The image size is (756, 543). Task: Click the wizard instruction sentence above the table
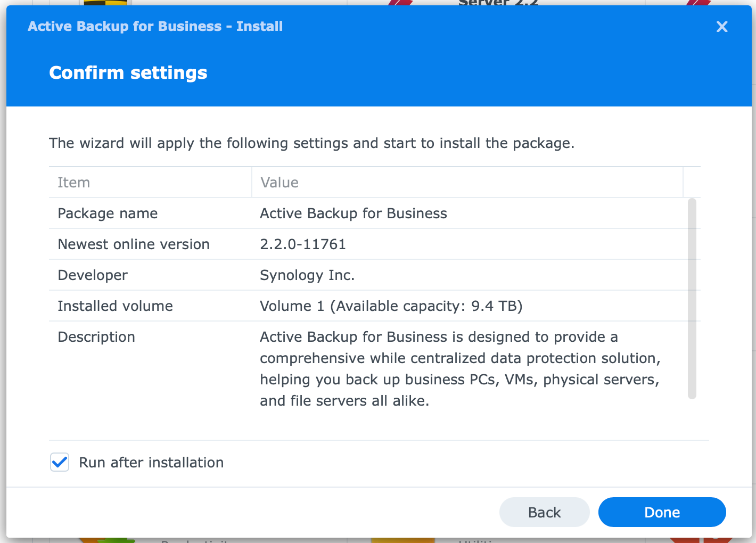point(311,143)
